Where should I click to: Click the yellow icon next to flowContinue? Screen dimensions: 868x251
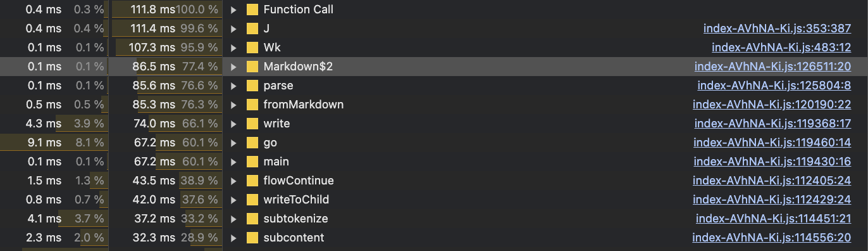[252, 181]
